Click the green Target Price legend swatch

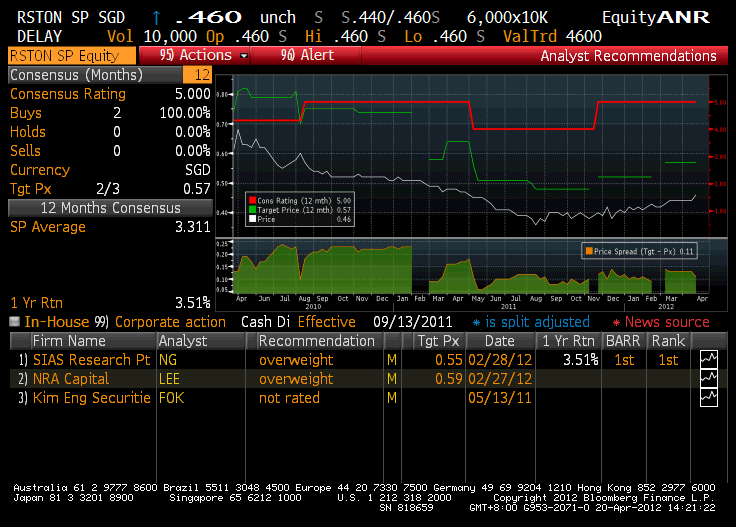(x=253, y=210)
